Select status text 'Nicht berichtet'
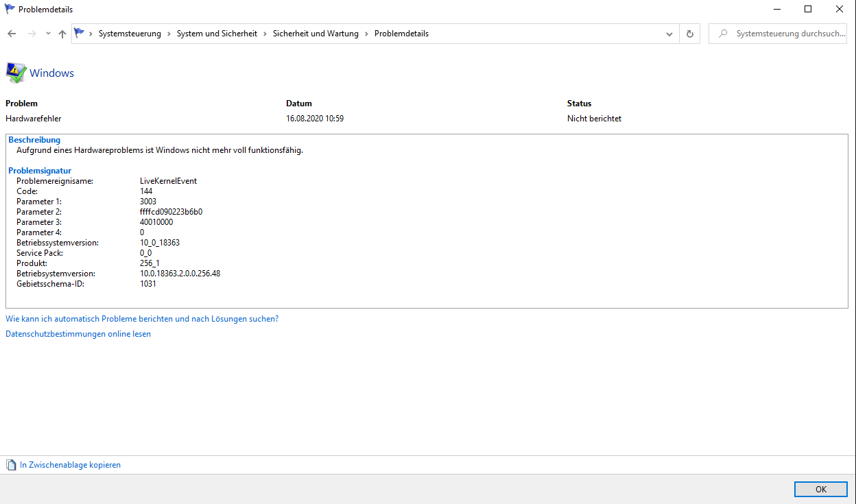Viewport: 856px width, 504px height. (x=594, y=119)
